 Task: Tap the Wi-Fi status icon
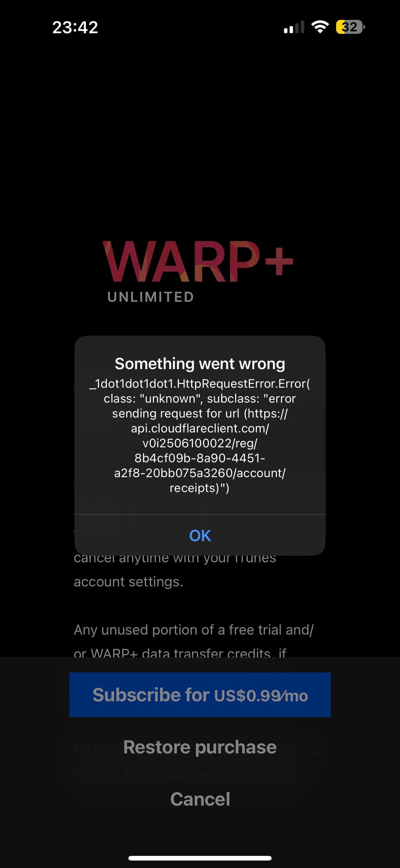pos(320,27)
